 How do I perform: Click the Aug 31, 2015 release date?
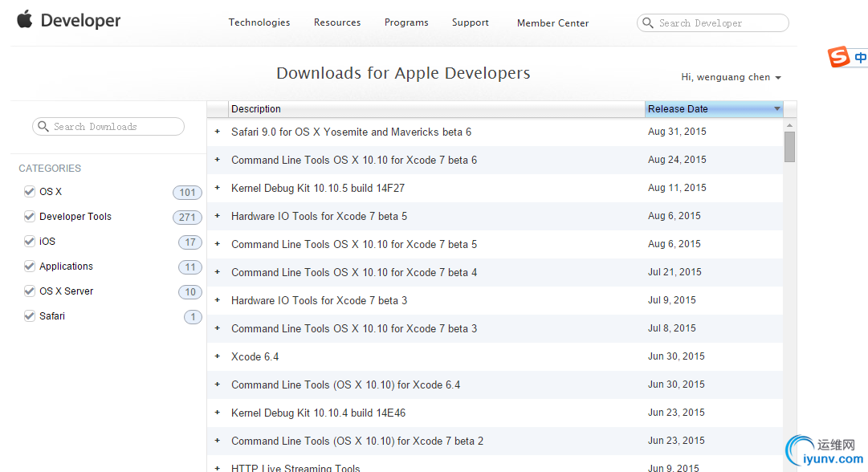tap(677, 131)
